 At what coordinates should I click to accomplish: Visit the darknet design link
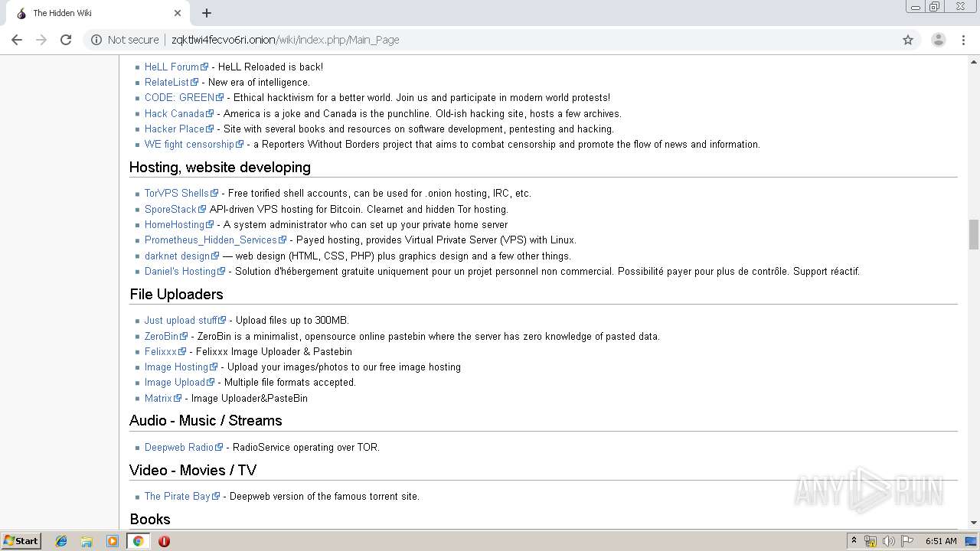coord(177,256)
